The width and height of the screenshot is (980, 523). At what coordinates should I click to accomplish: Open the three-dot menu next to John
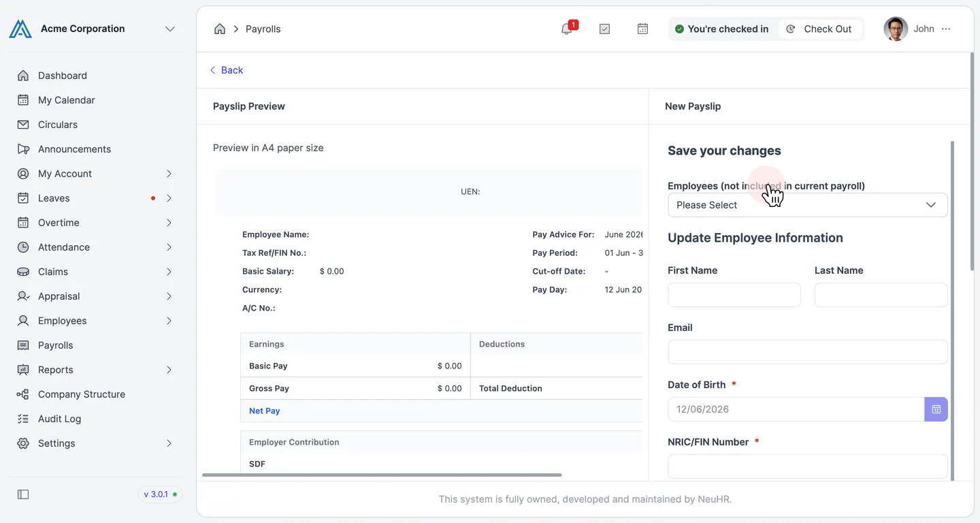pyautogui.click(x=946, y=29)
